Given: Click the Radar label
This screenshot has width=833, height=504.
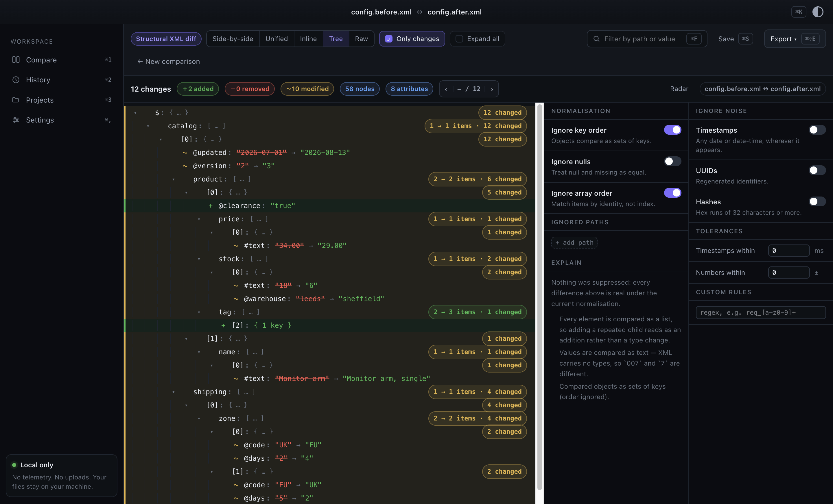Looking at the screenshot, I should (679, 89).
